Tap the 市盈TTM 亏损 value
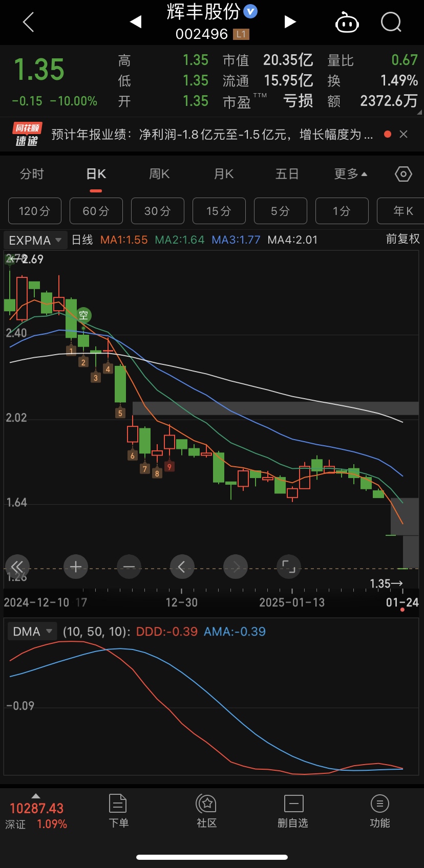424x868 pixels. click(298, 101)
